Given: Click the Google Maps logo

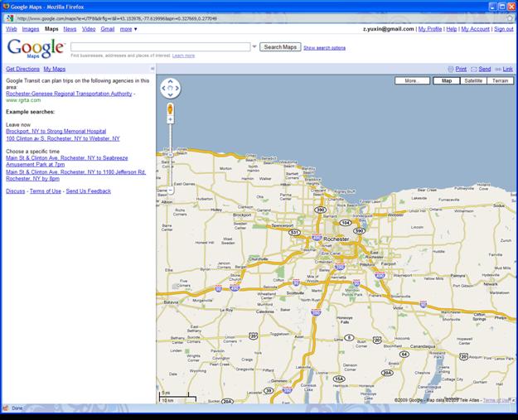Looking at the screenshot, I should pyautogui.click(x=36, y=48).
